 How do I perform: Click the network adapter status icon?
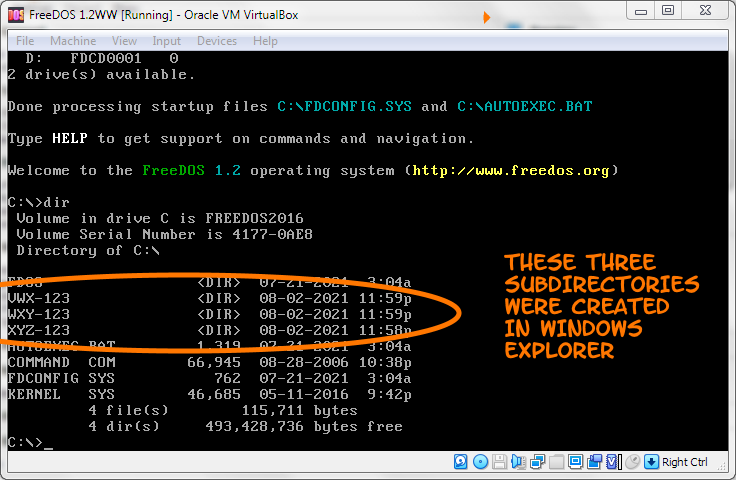coord(537,462)
